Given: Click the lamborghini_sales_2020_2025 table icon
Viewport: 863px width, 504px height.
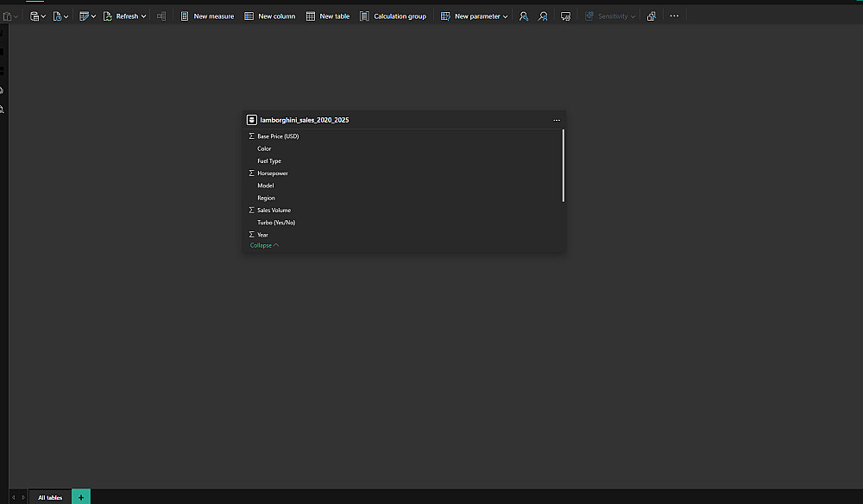Looking at the screenshot, I should [251, 120].
